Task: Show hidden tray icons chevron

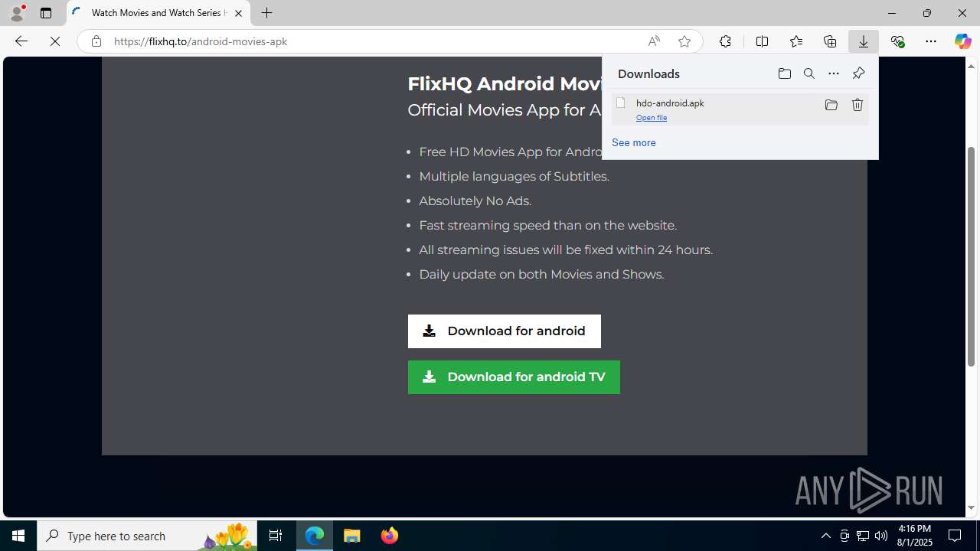Action: pyautogui.click(x=825, y=536)
